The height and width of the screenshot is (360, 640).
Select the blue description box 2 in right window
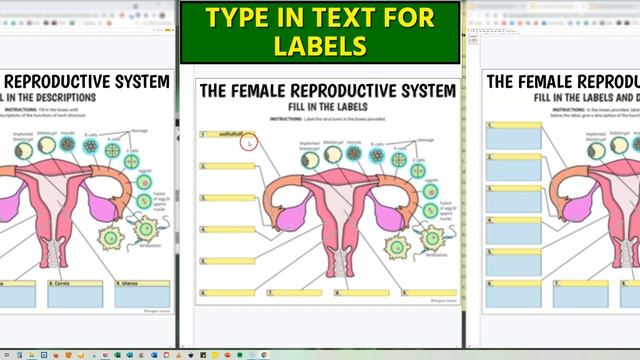pos(513,170)
